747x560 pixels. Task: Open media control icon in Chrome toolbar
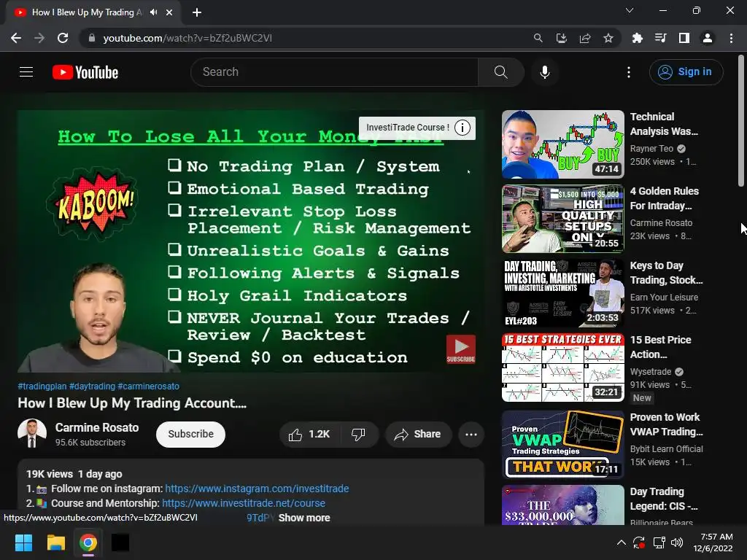click(x=660, y=38)
